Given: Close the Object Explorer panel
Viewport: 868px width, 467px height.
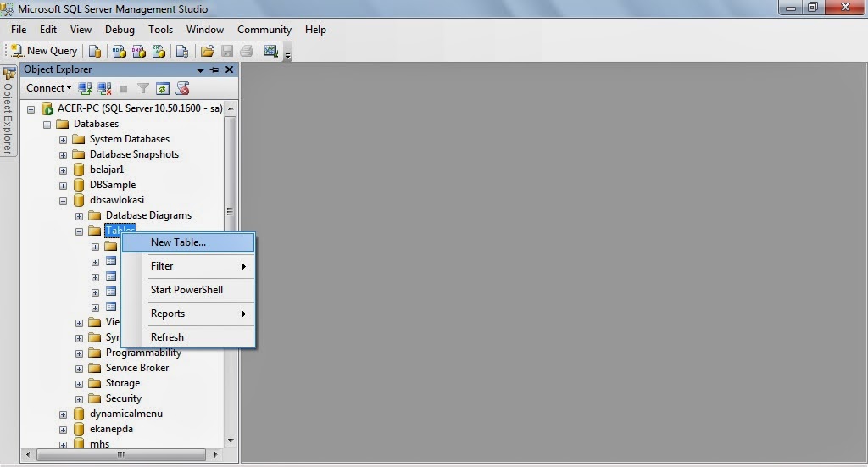Looking at the screenshot, I should [x=229, y=69].
